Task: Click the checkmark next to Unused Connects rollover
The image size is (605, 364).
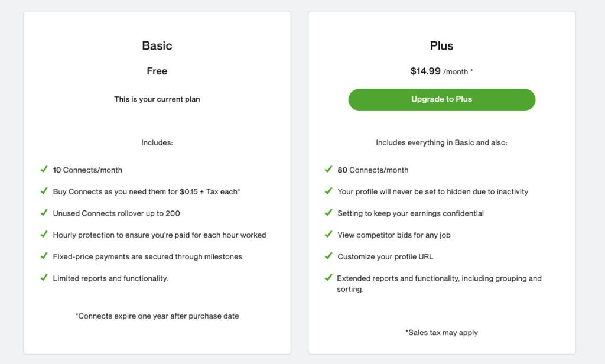Action: [x=44, y=212]
